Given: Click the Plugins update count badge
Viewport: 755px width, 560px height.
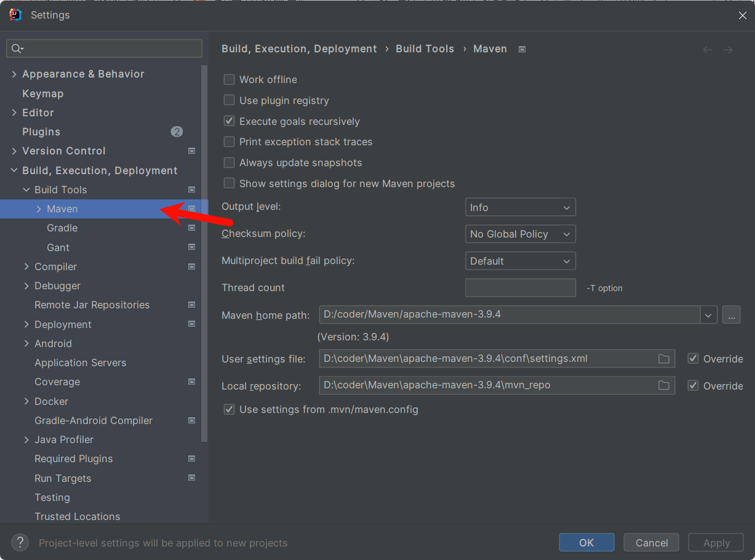Looking at the screenshot, I should (177, 132).
